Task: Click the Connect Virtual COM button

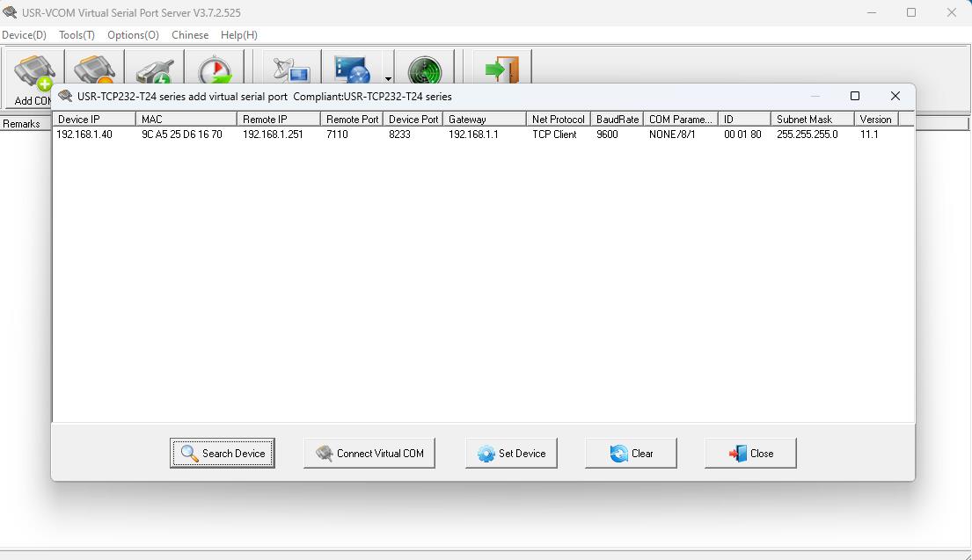Action: point(369,453)
